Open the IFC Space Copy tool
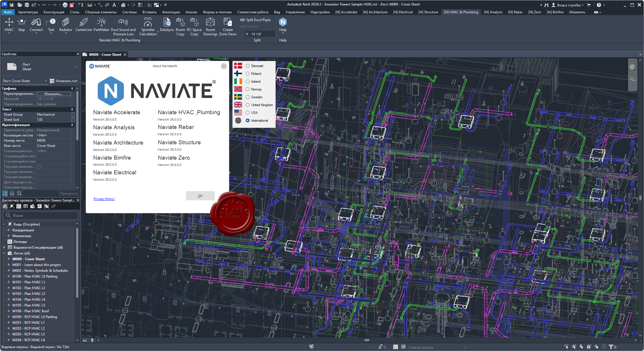The image size is (644, 351). 194,22
